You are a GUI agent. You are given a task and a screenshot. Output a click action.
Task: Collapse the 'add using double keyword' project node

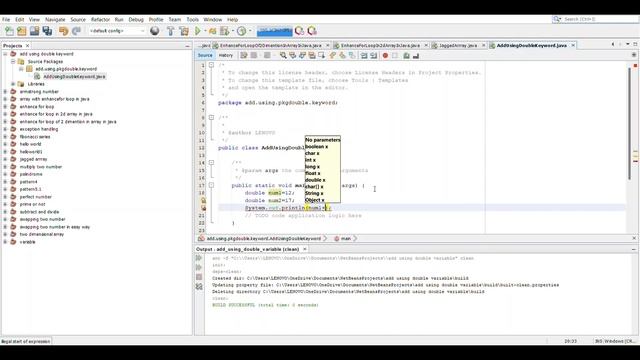pyautogui.click(x=5, y=54)
